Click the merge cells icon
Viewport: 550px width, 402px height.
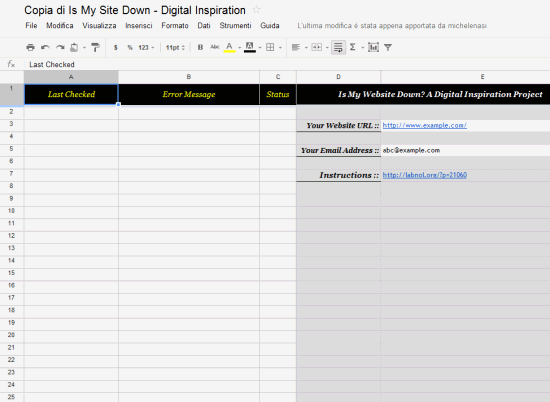[316, 47]
